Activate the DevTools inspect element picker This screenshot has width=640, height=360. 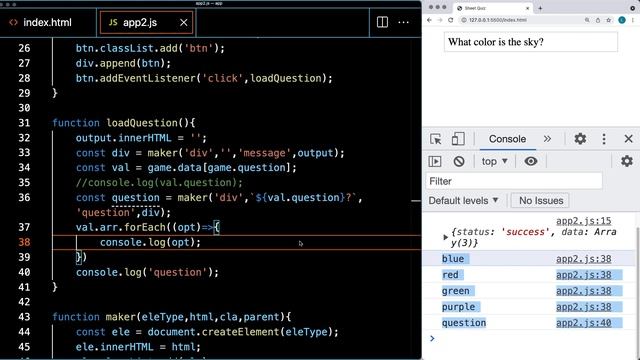point(436,139)
